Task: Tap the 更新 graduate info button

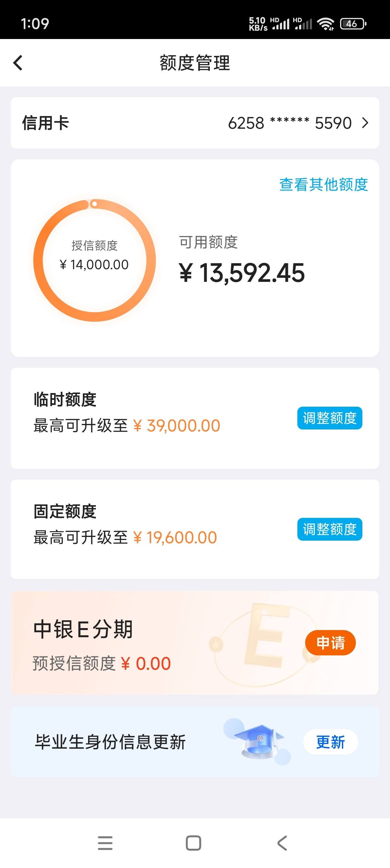Action: click(331, 742)
